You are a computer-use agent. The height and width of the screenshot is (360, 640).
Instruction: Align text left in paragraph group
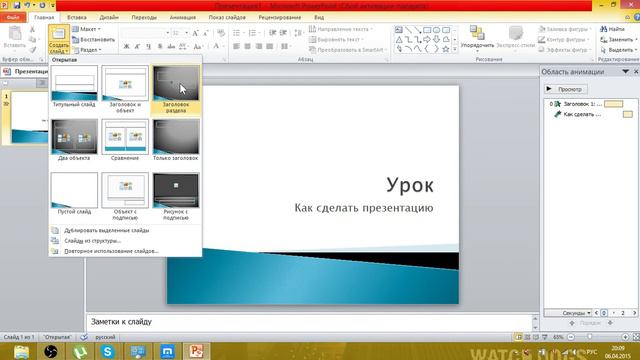pos(236,47)
